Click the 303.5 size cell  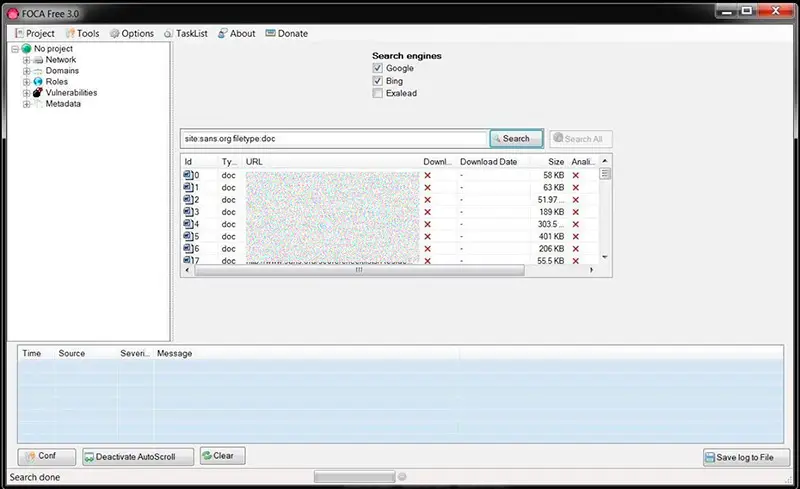click(x=551, y=224)
